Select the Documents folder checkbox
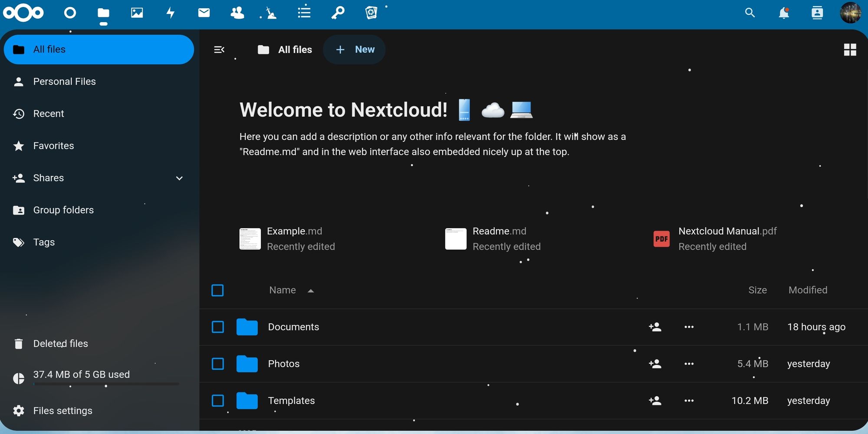Screen dimensions: 868x434 (218, 327)
